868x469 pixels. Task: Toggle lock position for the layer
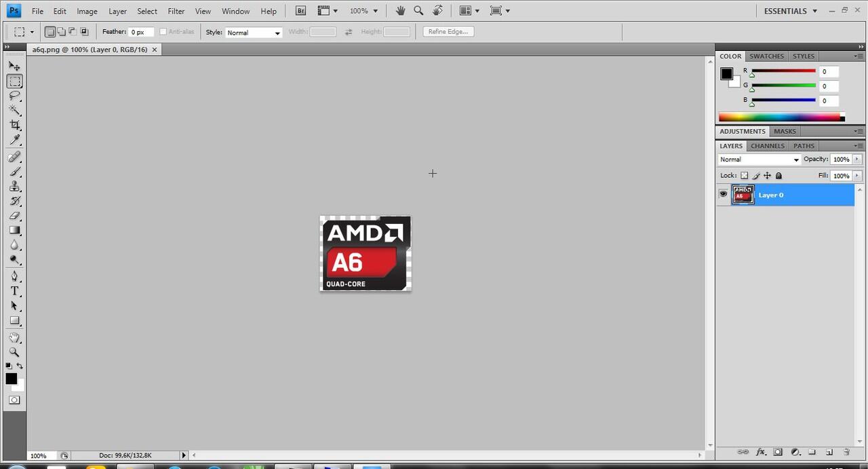767,176
